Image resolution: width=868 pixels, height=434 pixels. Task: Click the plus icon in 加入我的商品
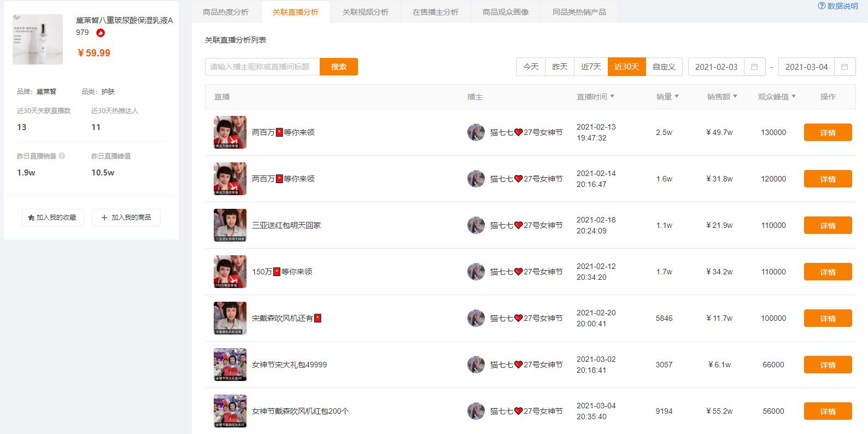point(104,218)
